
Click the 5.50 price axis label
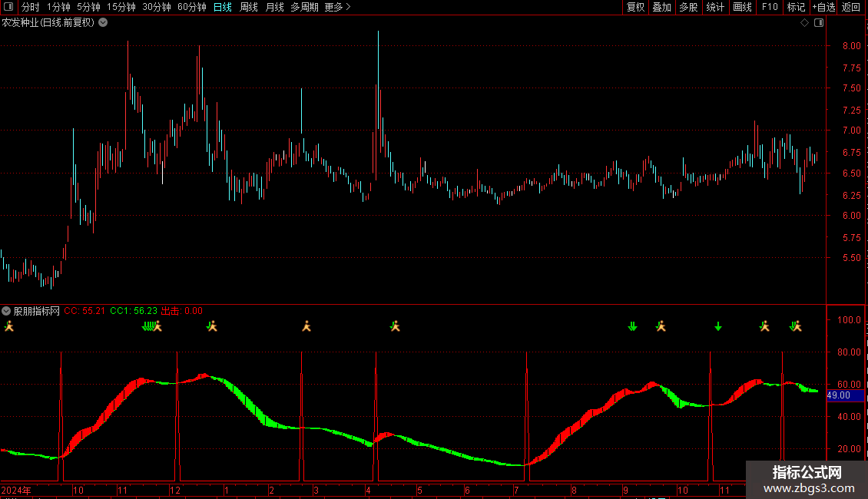[851, 258]
